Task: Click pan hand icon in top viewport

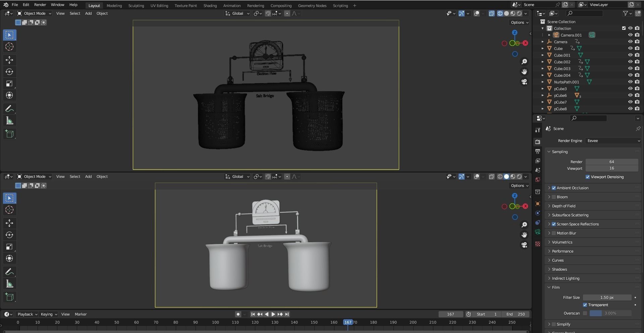Action: pyautogui.click(x=524, y=72)
